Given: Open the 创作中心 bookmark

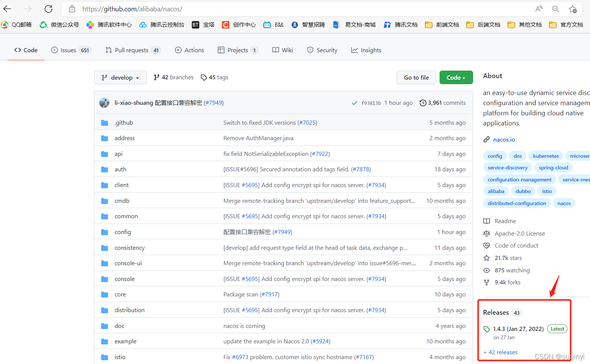Looking at the screenshot, I should click(239, 25).
